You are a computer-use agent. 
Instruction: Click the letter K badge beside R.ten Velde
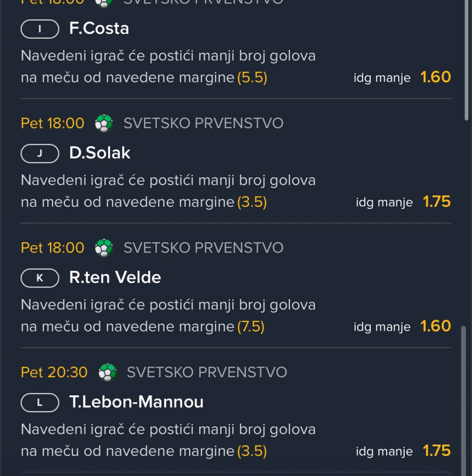(40, 278)
